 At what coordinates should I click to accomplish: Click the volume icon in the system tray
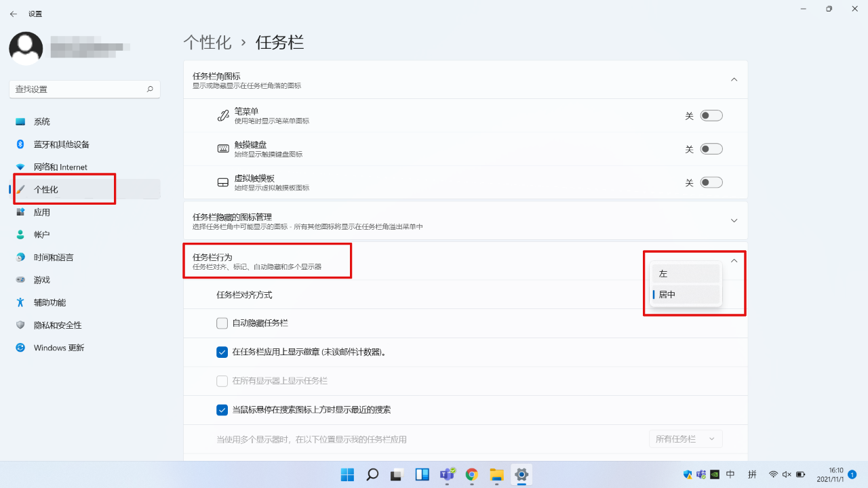(x=786, y=475)
